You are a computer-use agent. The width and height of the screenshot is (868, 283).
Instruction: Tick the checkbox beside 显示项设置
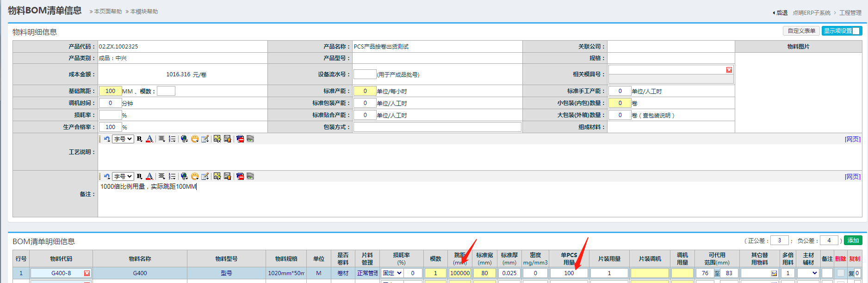[856, 31]
